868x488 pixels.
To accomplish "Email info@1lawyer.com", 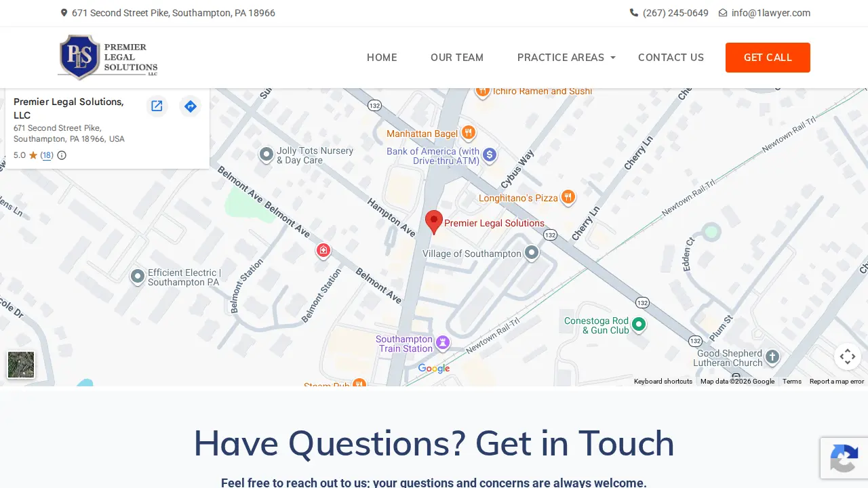I will [x=770, y=13].
